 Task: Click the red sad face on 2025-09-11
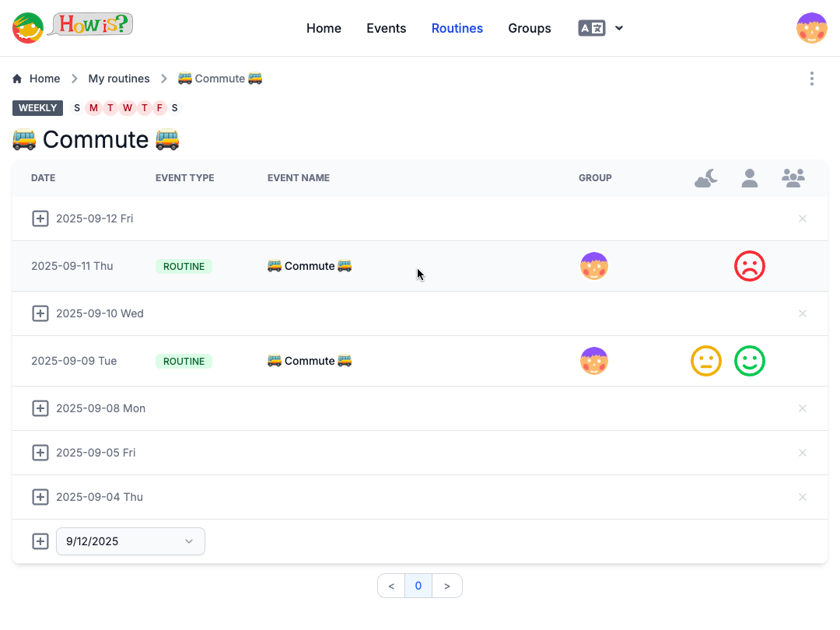[749, 266]
